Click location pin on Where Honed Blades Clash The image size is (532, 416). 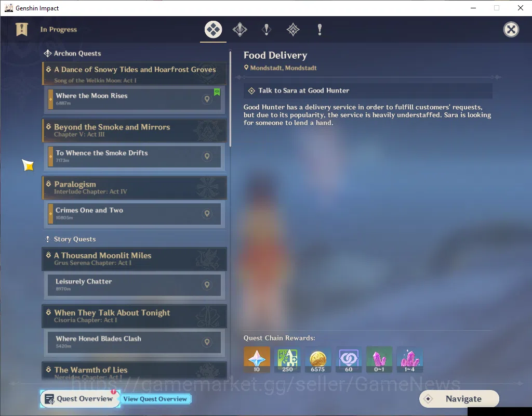tap(207, 342)
